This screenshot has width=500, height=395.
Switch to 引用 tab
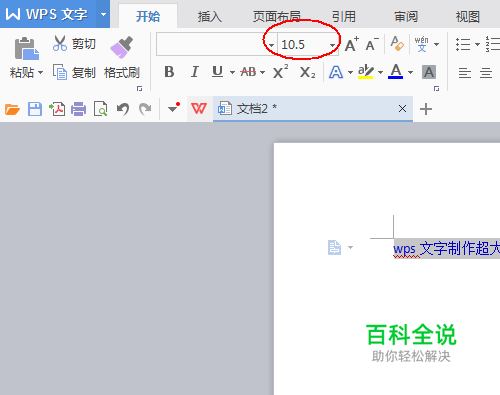344,16
